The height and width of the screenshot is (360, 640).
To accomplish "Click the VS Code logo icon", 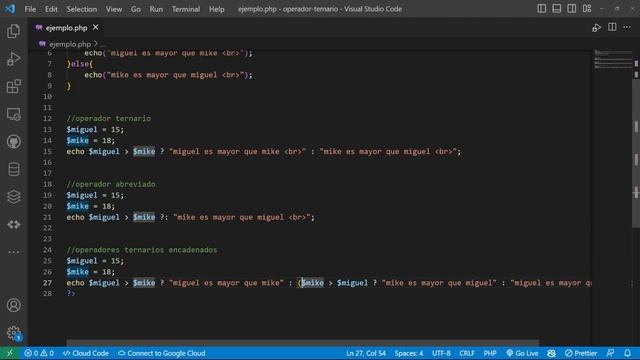I will [x=10, y=9].
